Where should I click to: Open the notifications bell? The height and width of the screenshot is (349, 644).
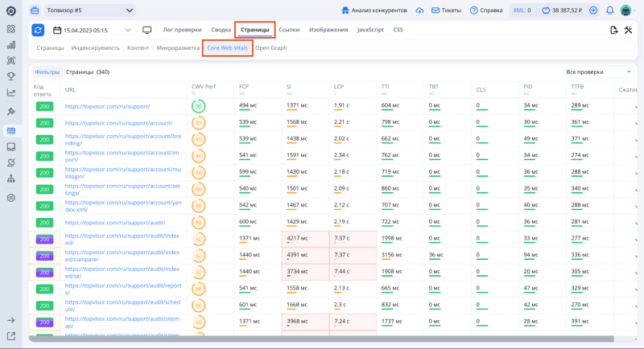(x=609, y=10)
